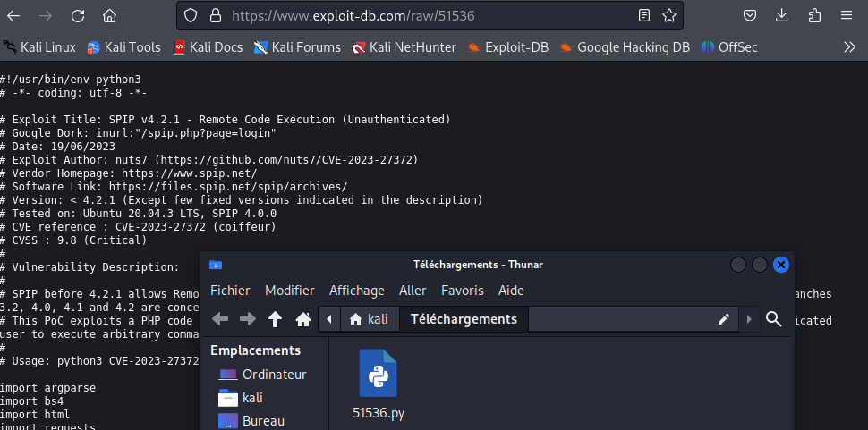Click the "import argparse" line
Viewport: 868px width, 430px height.
coord(47,387)
